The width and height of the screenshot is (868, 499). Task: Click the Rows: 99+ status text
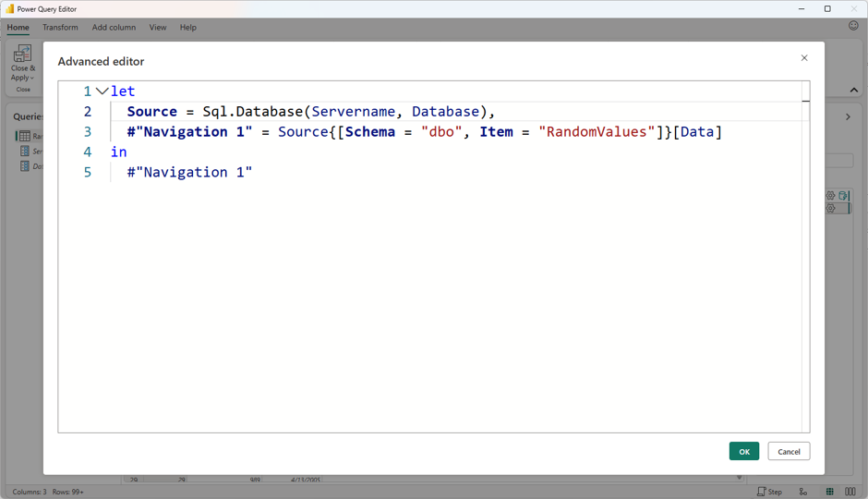pos(68,492)
